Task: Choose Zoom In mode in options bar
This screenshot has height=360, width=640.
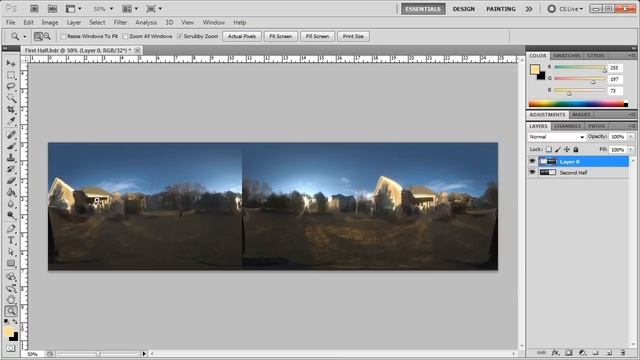Action: click(x=38, y=36)
